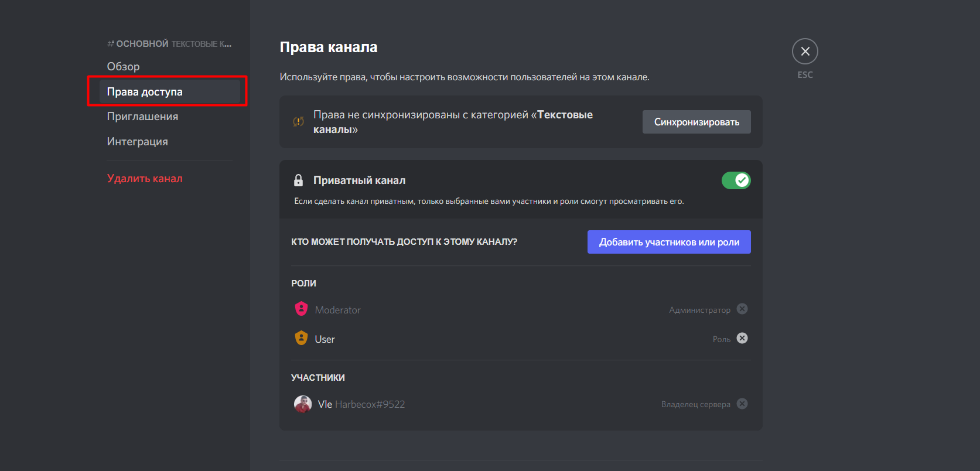Image resolution: width=980 pixels, height=471 pixels.
Task: Select the Права доступа tab
Action: [x=145, y=92]
